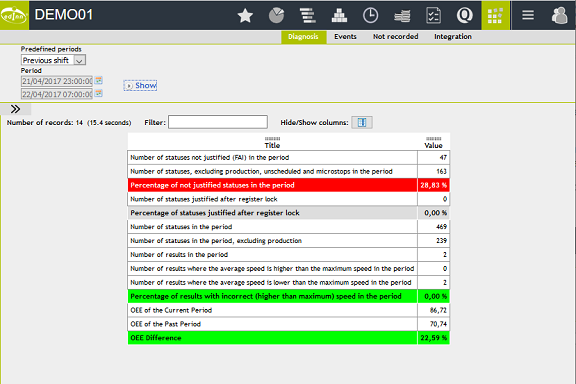Click the Filter input field
Screen dimensions: 576x384
click(x=218, y=122)
